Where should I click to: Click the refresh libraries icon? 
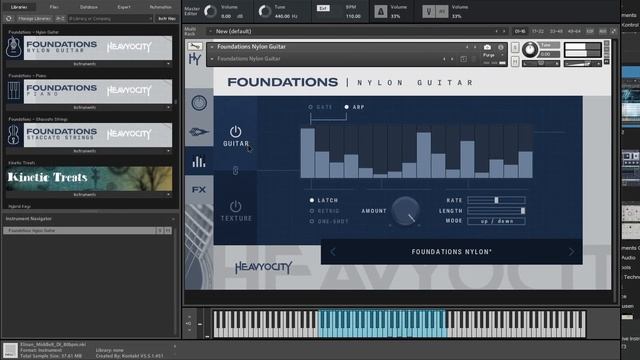pos(9,19)
